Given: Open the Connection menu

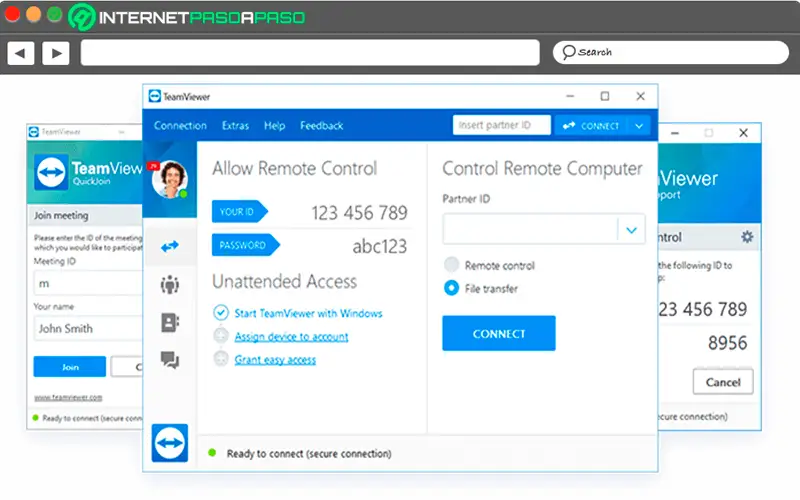Looking at the screenshot, I should [180, 126].
